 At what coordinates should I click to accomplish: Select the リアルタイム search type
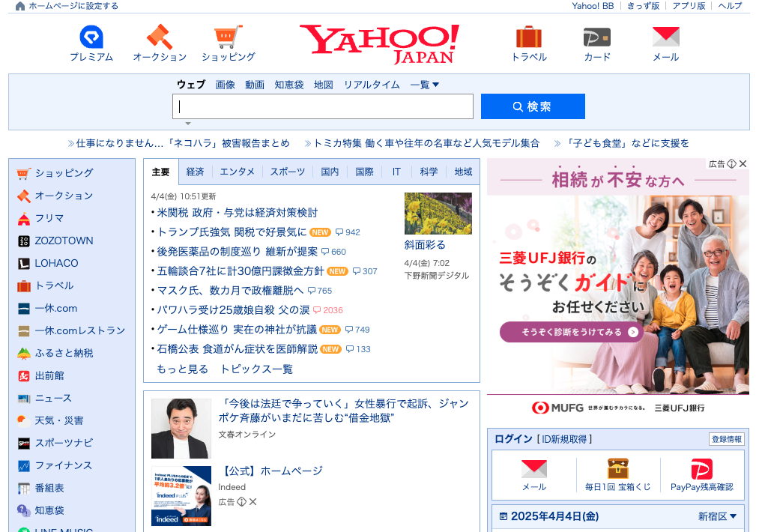pos(372,85)
